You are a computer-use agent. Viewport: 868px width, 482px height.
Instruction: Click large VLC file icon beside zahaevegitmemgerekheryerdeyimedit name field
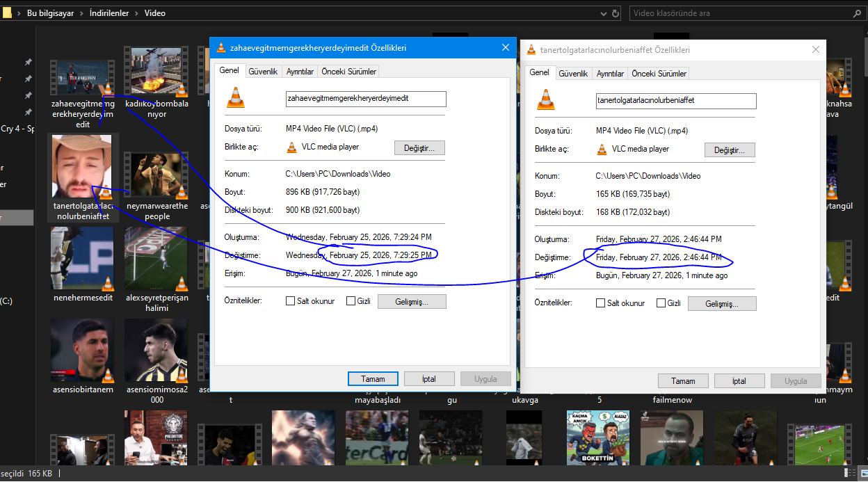[236, 98]
